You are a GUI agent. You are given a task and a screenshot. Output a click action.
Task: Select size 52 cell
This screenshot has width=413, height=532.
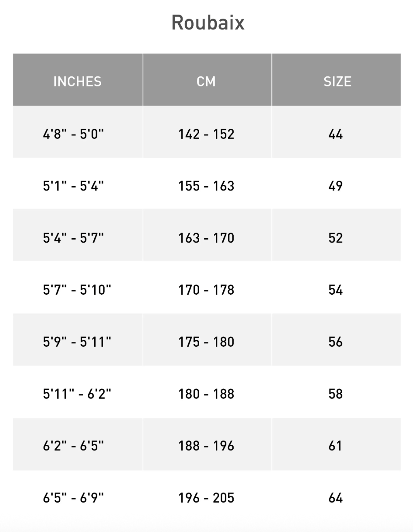(x=336, y=238)
